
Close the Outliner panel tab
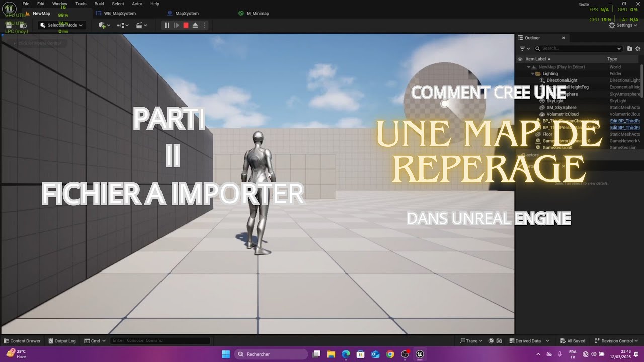point(563,38)
